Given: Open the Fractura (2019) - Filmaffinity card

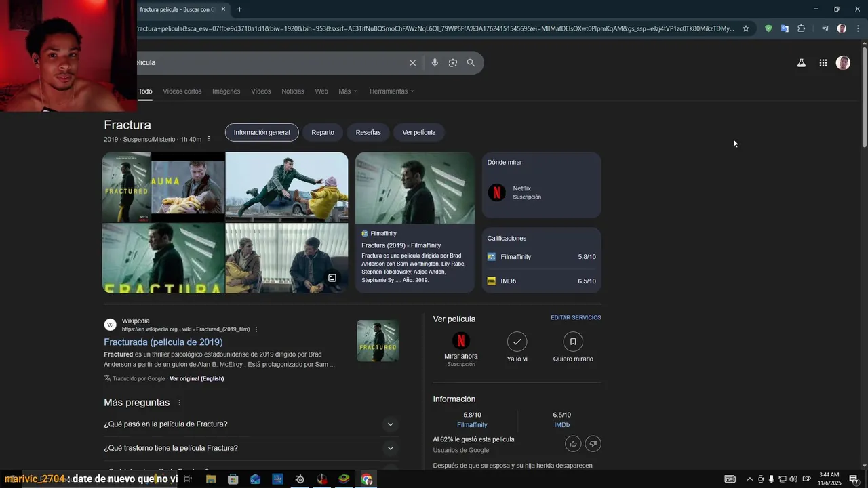Looking at the screenshot, I should tap(415, 222).
